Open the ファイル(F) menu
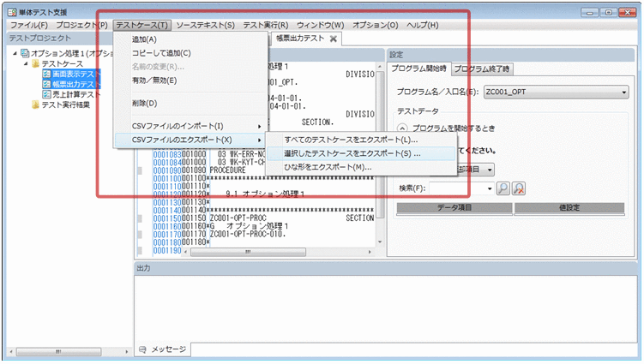Screen dimensions: 644x364 pos(29,25)
